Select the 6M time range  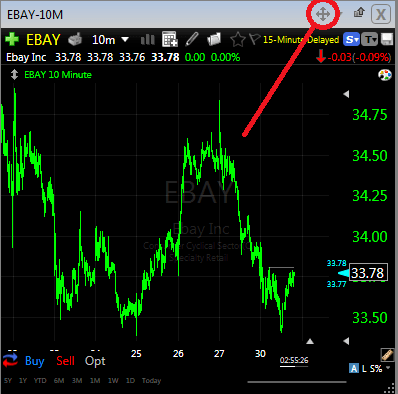[59, 381]
